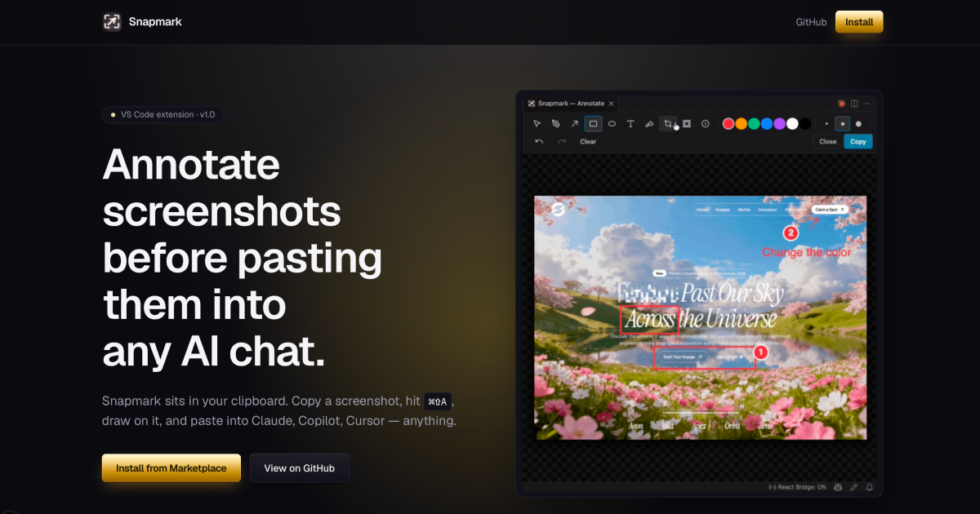Select the arrow annotation tool
The height and width of the screenshot is (514, 980).
point(574,123)
